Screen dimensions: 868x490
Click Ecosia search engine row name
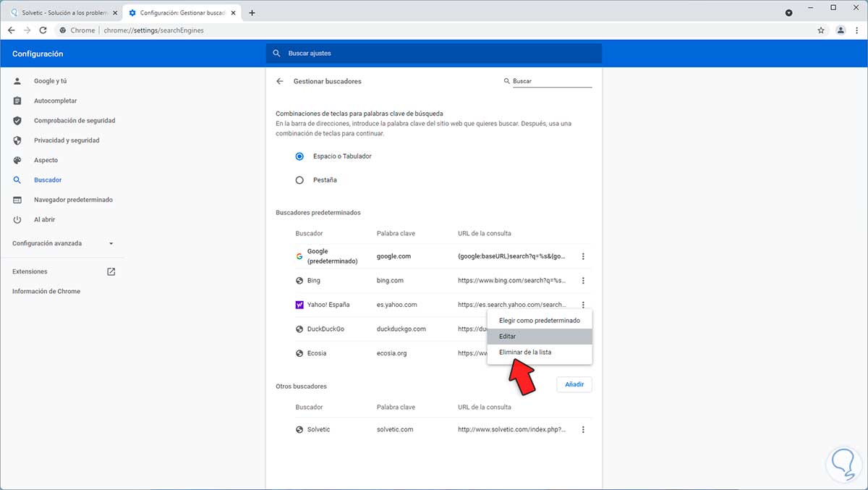317,353
